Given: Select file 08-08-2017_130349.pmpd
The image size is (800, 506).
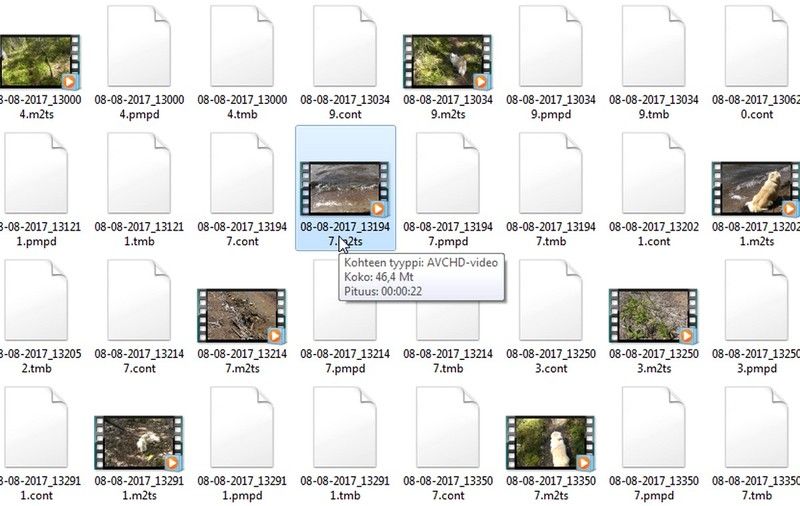Looking at the screenshot, I should (x=551, y=46).
